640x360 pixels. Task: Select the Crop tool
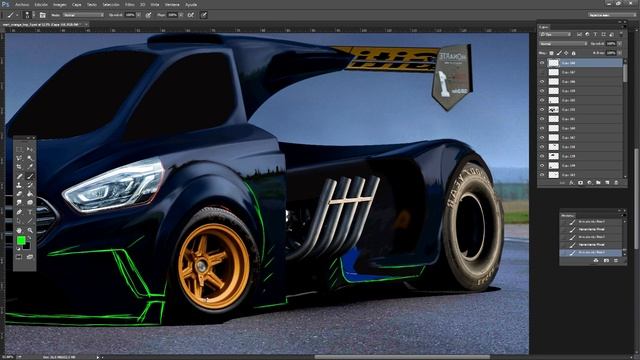19,167
